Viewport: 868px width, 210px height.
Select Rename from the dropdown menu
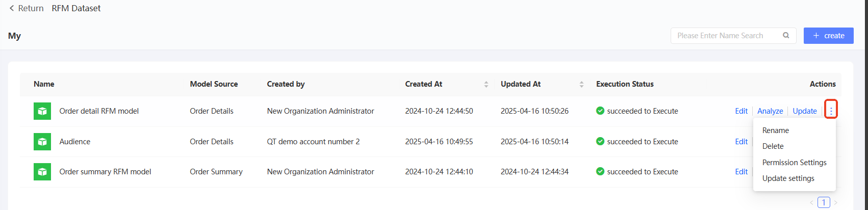pos(775,130)
